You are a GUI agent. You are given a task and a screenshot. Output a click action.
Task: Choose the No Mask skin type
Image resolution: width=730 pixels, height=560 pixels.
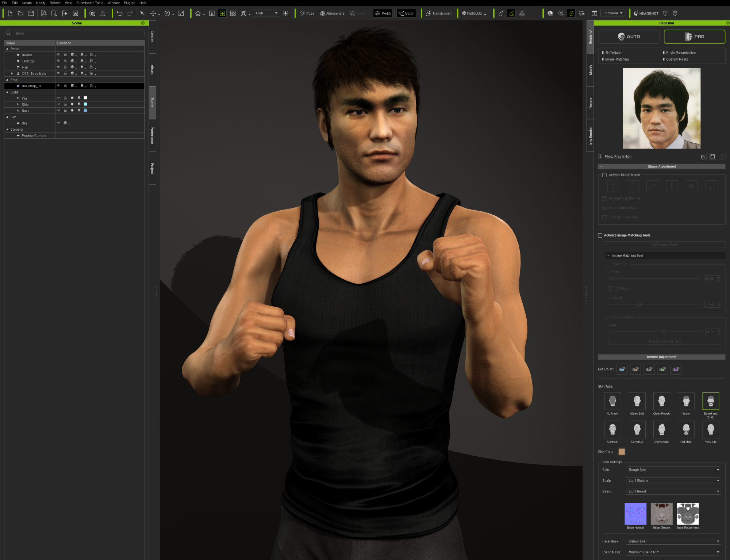[x=612, y=401]
